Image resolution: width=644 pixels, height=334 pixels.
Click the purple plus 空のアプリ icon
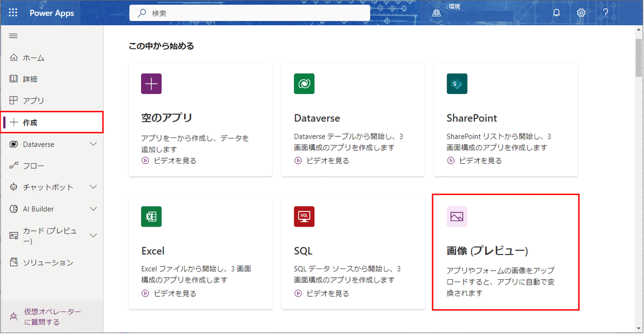coord(151,84)
